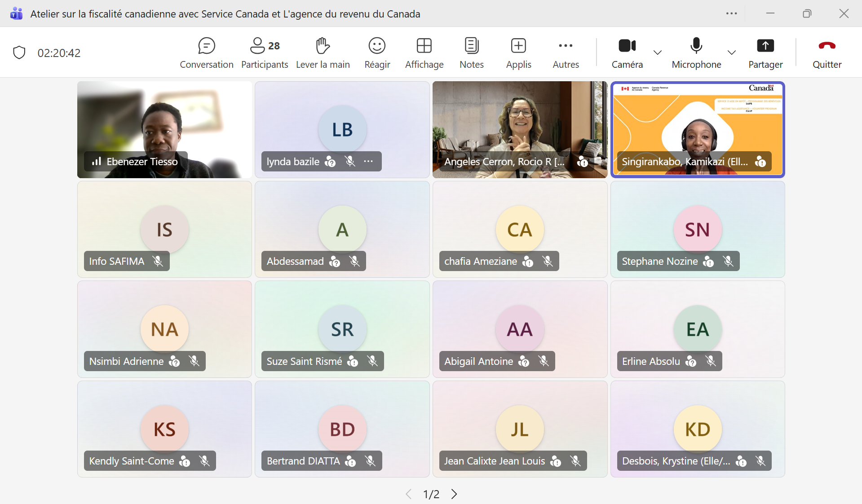
Task: Open meeting Notes
Action: (x=471, y=53)
